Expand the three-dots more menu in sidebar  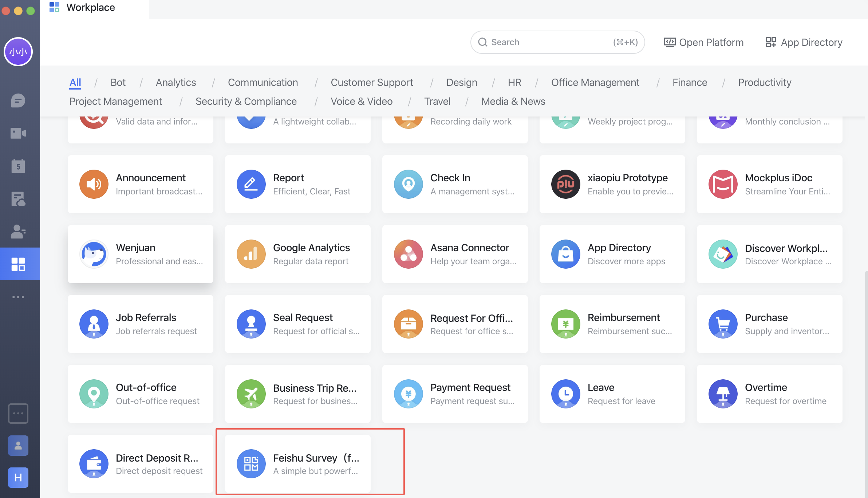tap(18, 297)
